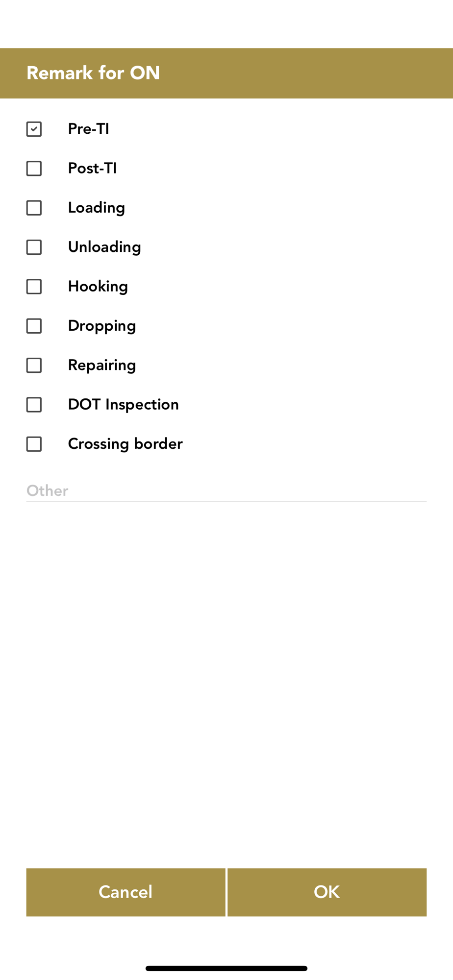Enable the DOT Inspection checkbox
453x980 pixels.
34,405
